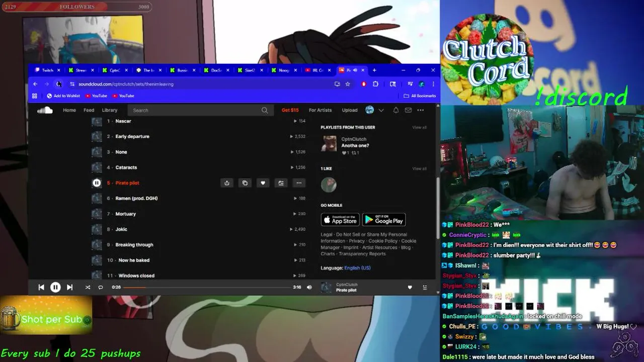This screenshot has width=644, height=362.
Task: Click the Upload link
Action: 350,110
